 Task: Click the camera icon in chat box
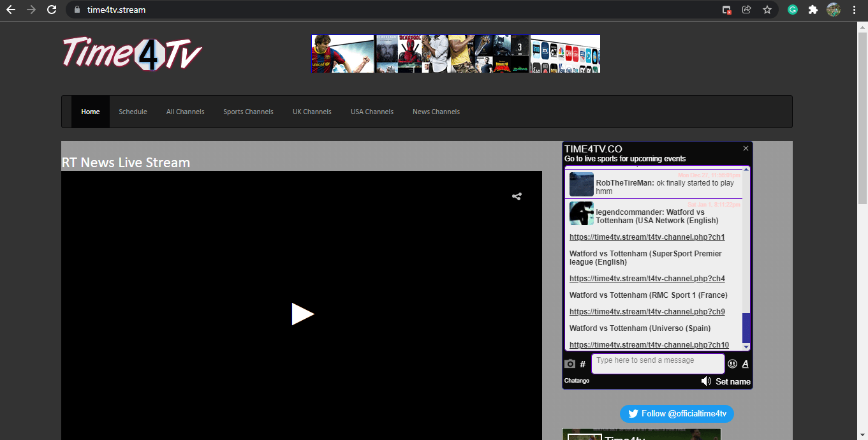click(570, 364)
